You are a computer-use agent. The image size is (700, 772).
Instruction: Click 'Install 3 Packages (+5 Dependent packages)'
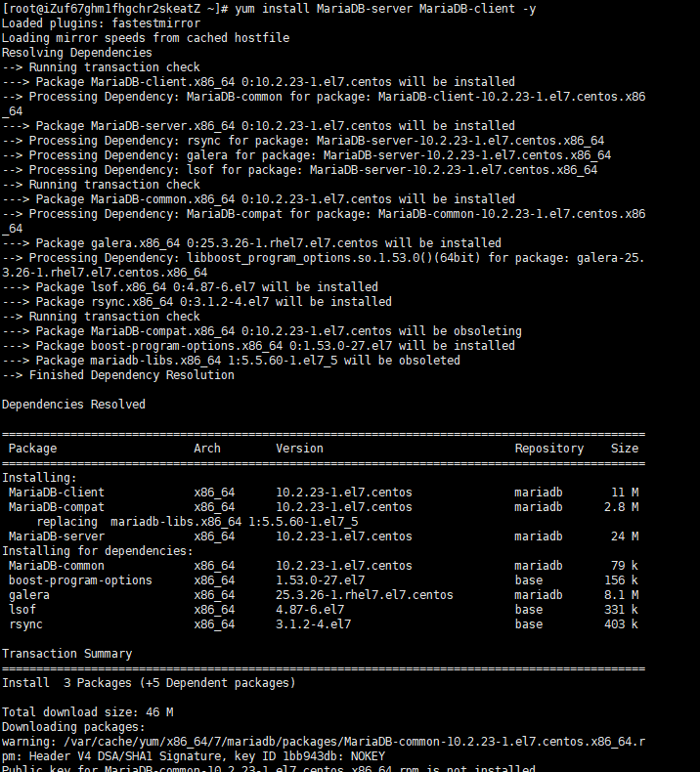point(149,683)
